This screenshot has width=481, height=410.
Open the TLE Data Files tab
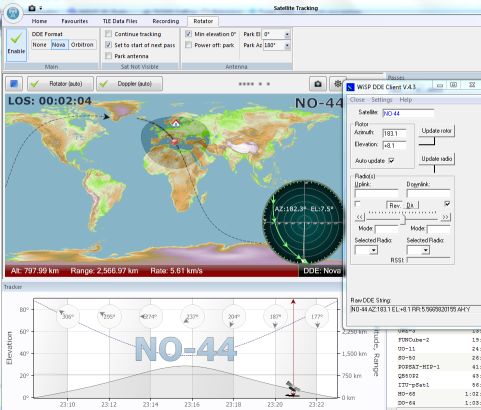point(120,21)
